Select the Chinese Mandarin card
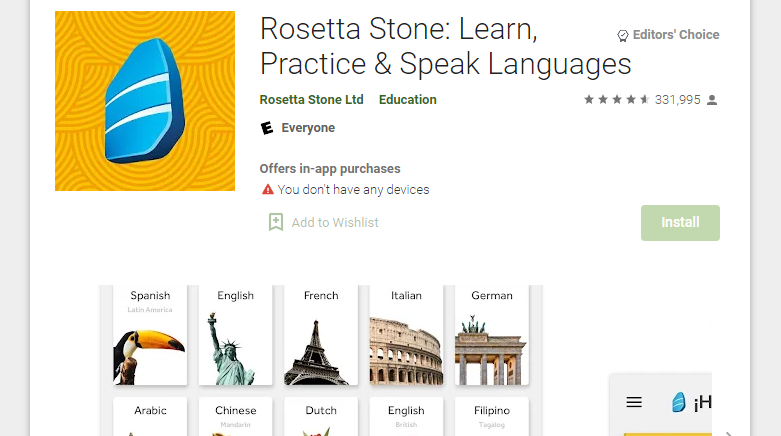Viewport: 781px width, 436px height. pyautogui.click(x=236, y=417)
